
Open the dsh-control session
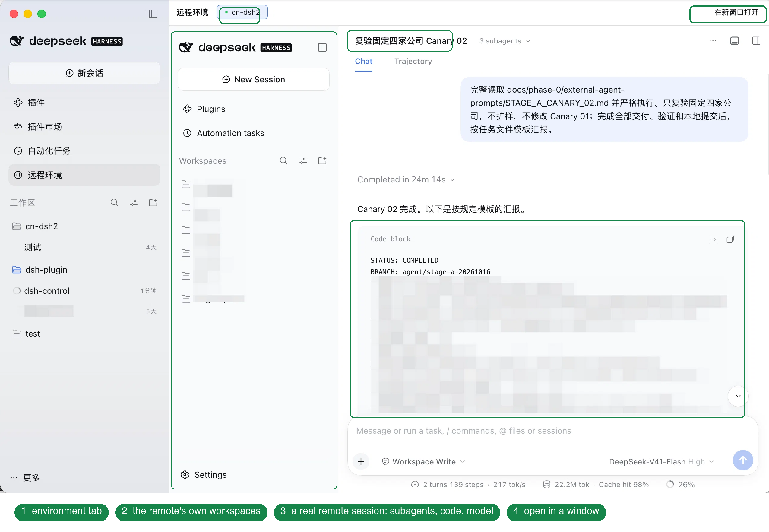84,291
